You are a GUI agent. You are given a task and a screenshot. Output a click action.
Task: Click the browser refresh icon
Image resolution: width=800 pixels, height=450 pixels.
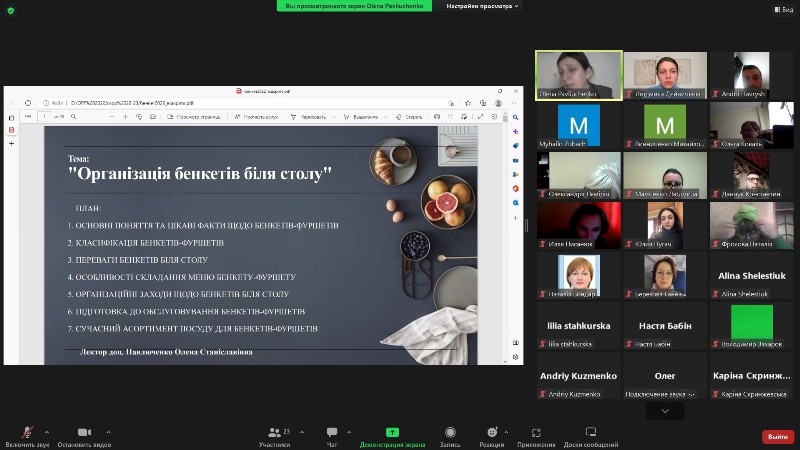point(28,103)
